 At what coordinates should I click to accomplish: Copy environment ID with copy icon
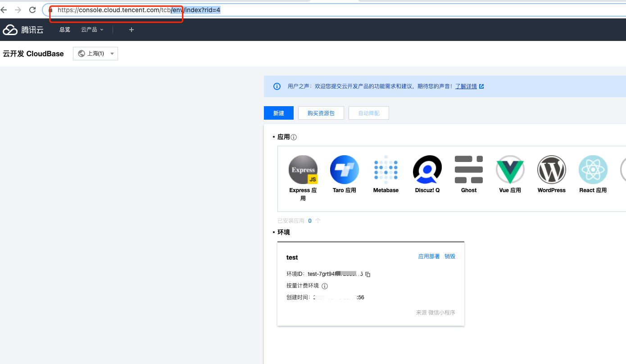(367, 274)
